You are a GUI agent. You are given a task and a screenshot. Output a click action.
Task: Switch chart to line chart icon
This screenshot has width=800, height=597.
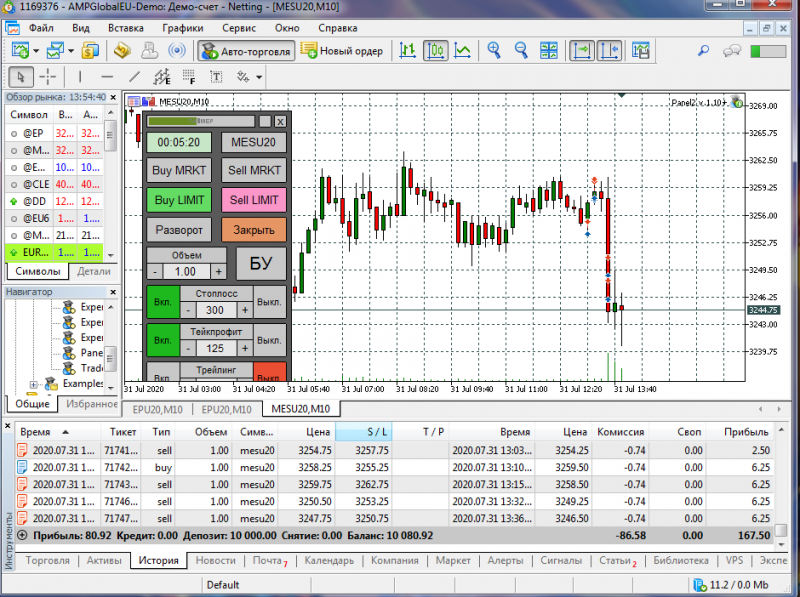[462, 51]
